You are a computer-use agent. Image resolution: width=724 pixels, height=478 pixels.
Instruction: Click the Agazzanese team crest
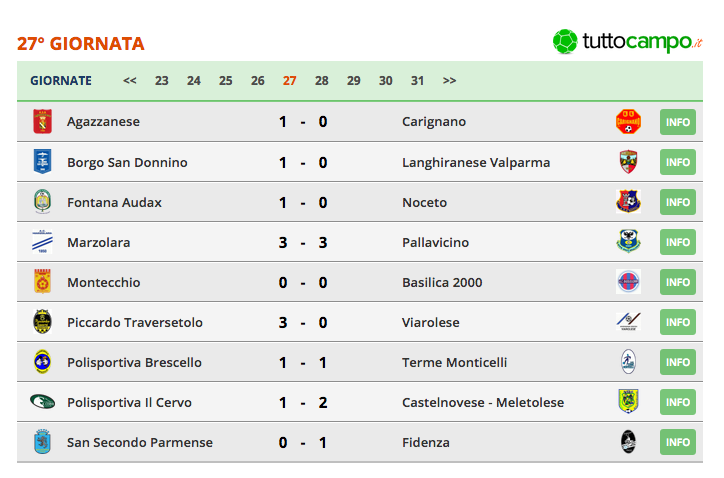coord(42,122)
